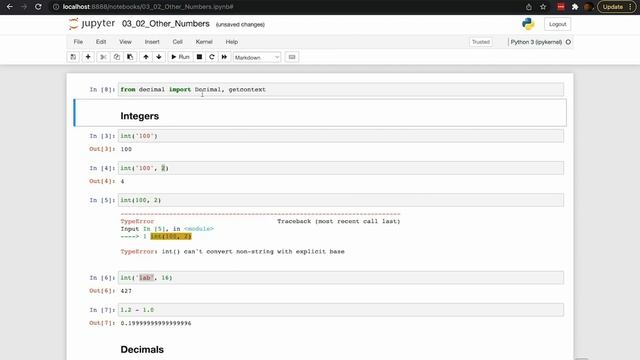Click the Jupyter logo
Image resolution: width=640 pixels, height=360 pixels.
pyautogui.click(x=92, y=24)
